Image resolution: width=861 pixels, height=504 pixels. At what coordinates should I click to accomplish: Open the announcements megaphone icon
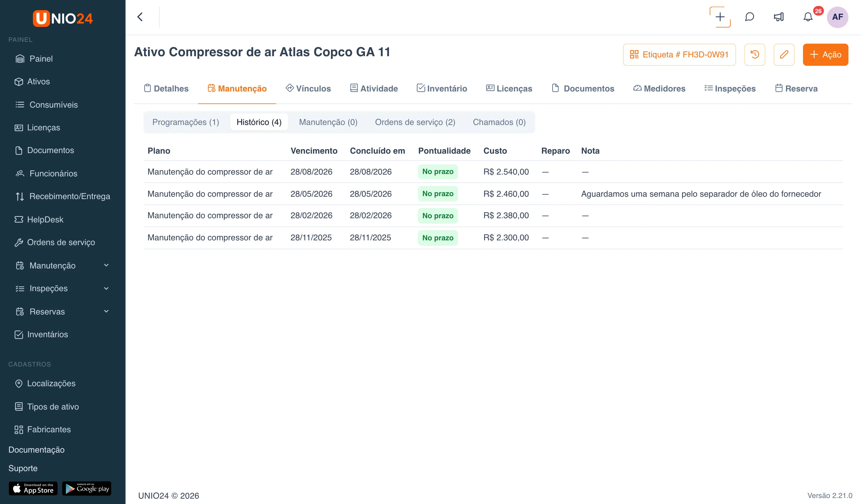pyautogui.click(x=779, y=17)
